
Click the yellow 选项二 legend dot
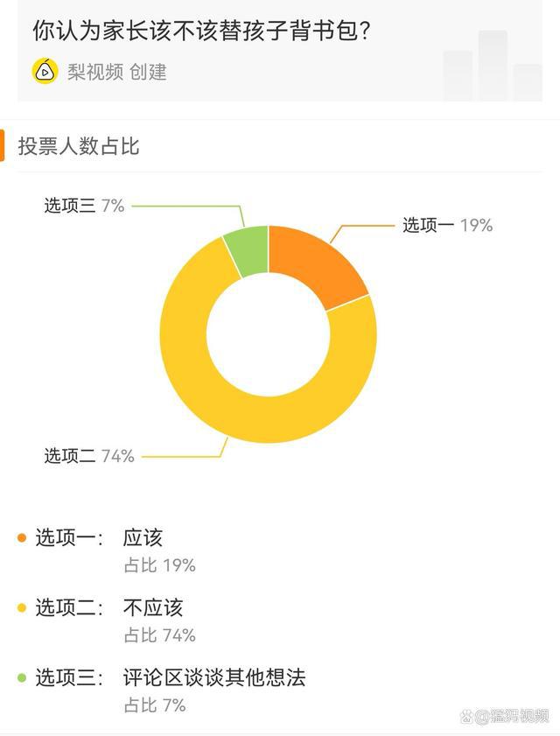(x=22, y=608)
